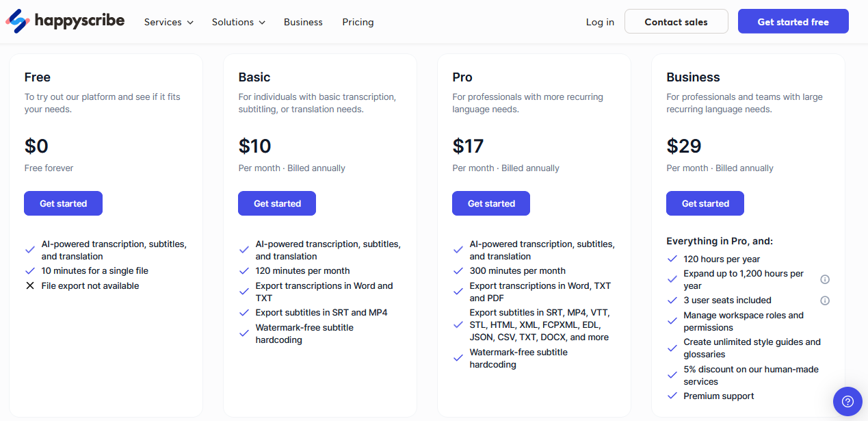Go to the Pricing page

pyautogui.click(x=358, y=22)
